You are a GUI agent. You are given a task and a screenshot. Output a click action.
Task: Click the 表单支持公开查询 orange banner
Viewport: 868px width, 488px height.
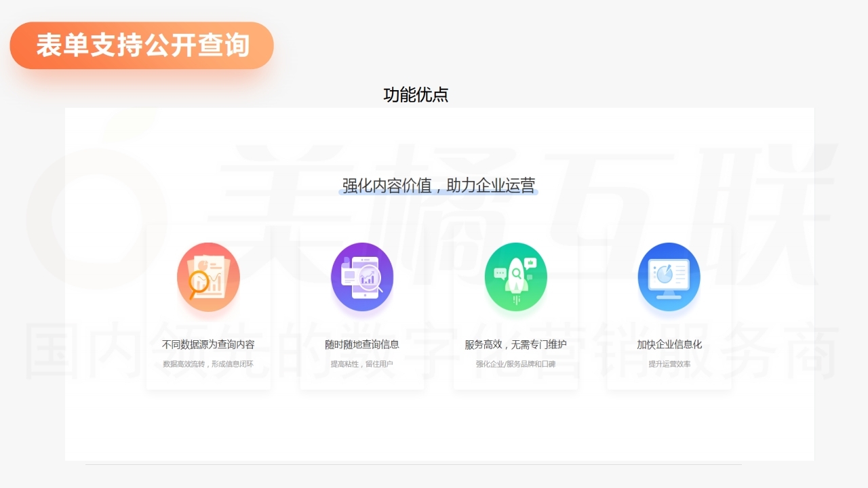[x=142, y=45]
